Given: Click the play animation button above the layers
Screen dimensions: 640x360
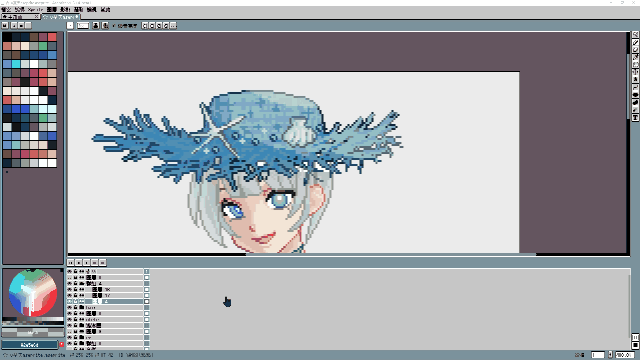Looking at the screenshot, I should [87, 262].
